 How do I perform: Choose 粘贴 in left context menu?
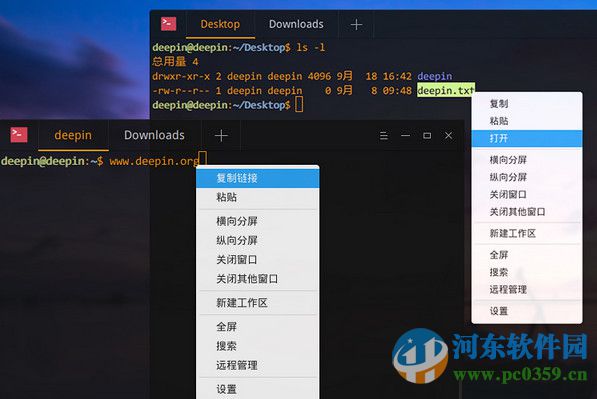258,197
